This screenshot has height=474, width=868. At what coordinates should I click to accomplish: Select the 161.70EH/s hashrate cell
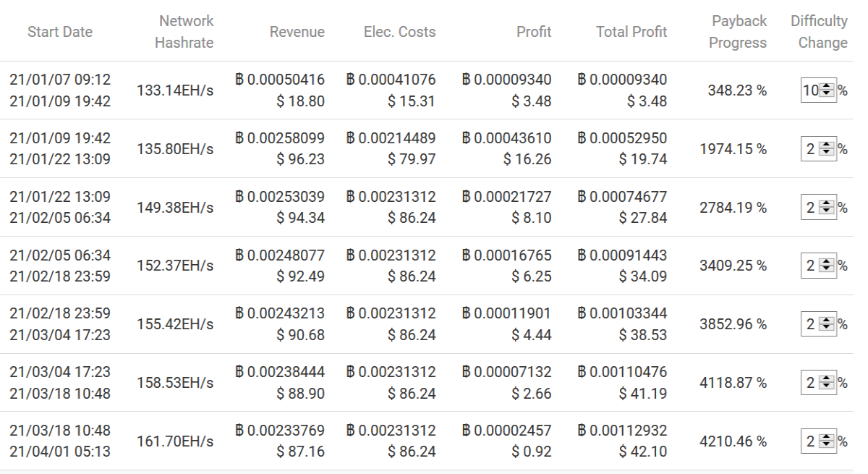click(x=174, y=441)
